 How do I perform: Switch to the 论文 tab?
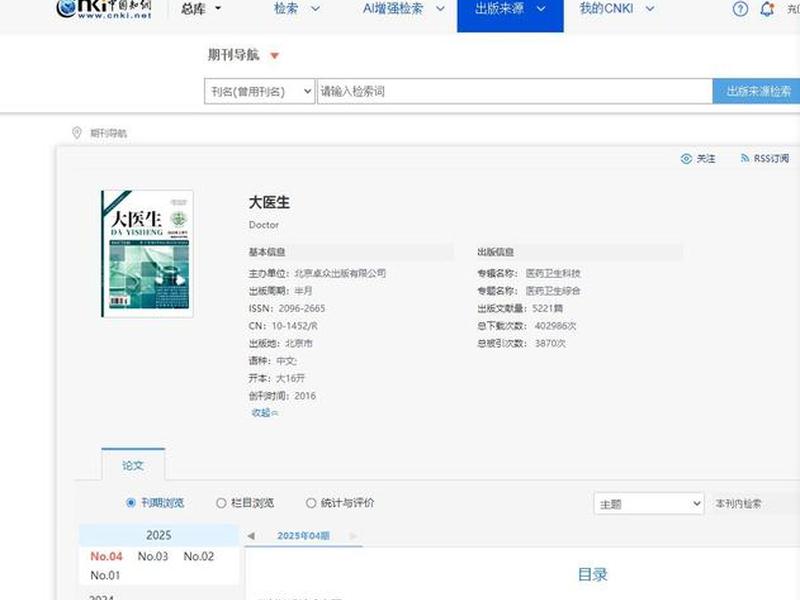click(133, 465)
